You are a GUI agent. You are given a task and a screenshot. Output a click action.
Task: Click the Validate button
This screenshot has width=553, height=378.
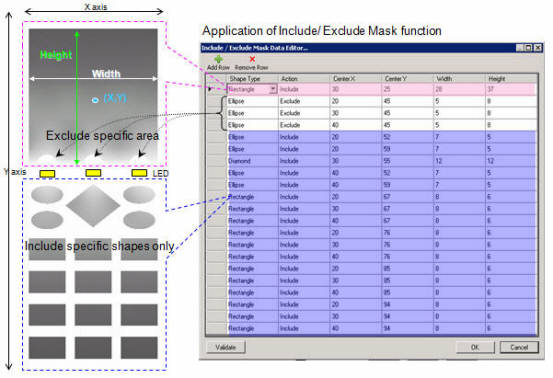226,347
